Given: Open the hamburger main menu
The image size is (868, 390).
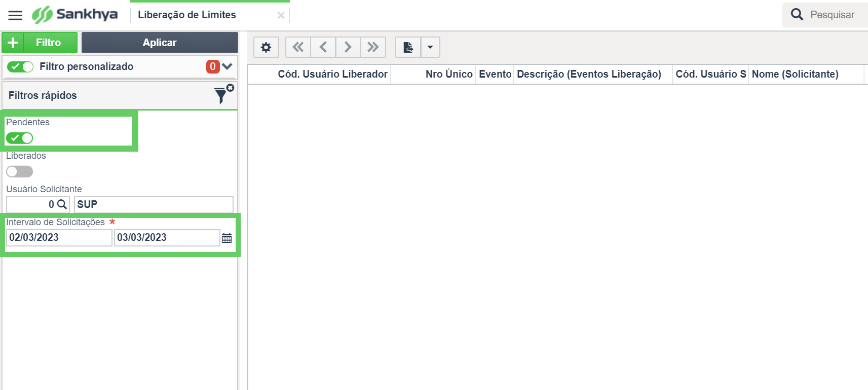Looking at the screenshot, I should [x=15, y=15].
